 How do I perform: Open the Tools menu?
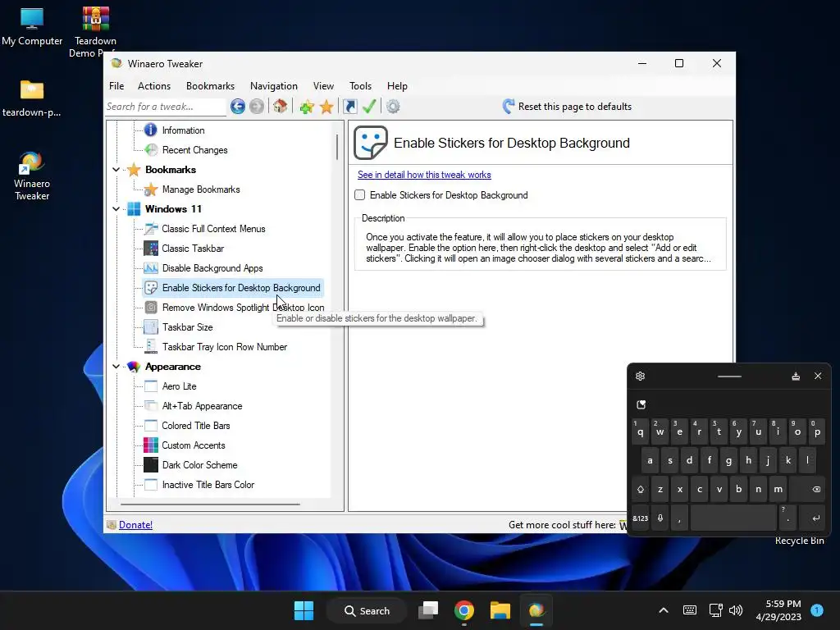coord(361,86)
